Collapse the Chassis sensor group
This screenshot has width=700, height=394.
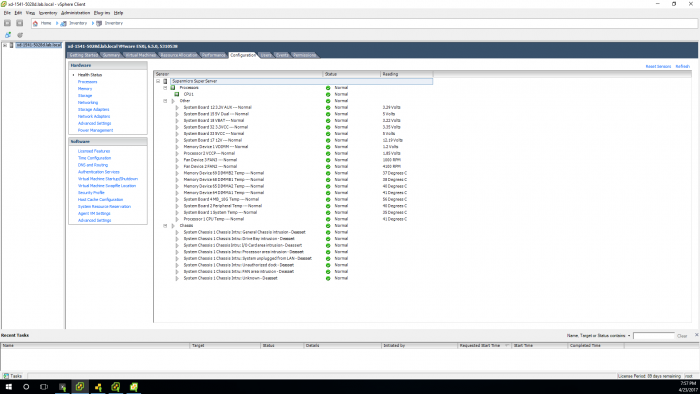click(x=165, y=226)
